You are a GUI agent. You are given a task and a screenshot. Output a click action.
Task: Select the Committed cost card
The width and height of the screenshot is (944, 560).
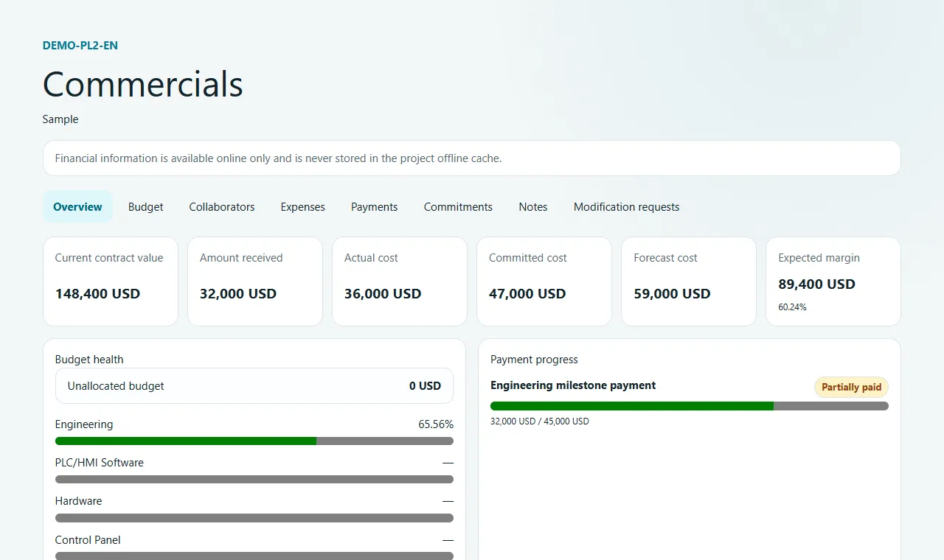[x=544, y=281]
